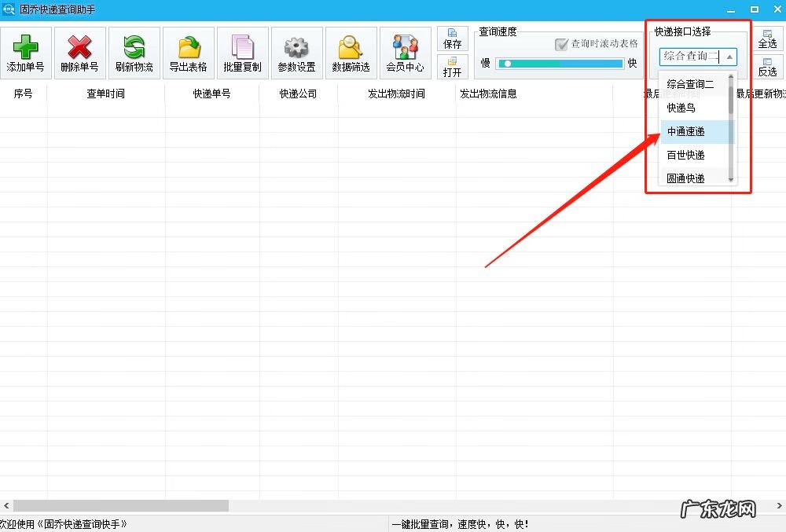This screenshot has width=786, height=532.
Task: Click the 快递公司 column header
Action: click(298, 94)
